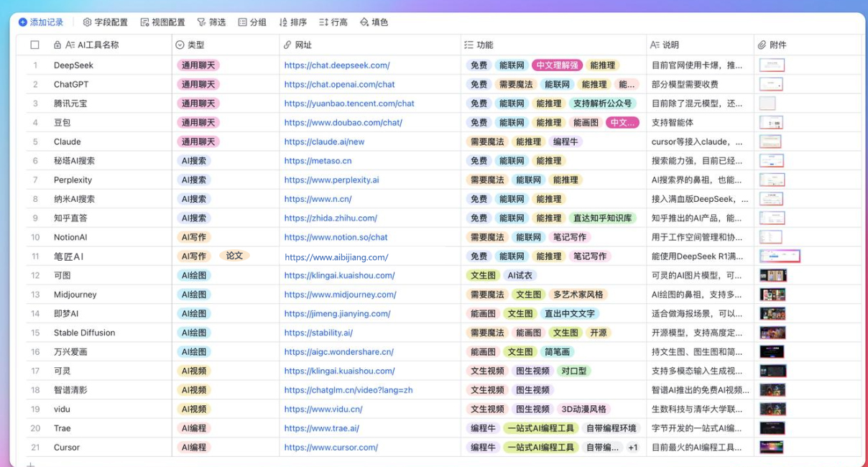
Task: Click 通用聊天 type tag in ChatGPT row
Action: (198, 84)
